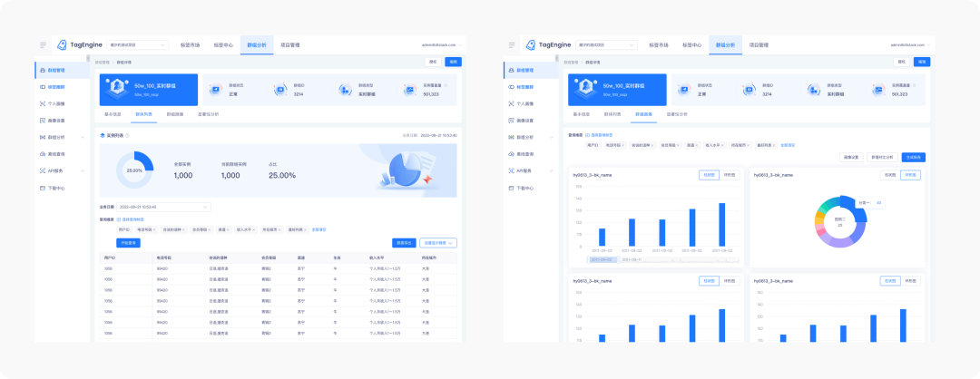The image size is (980, 379).
Task: Remove the 电话号码 tag in left screen
Action: (x=154, y=229)
